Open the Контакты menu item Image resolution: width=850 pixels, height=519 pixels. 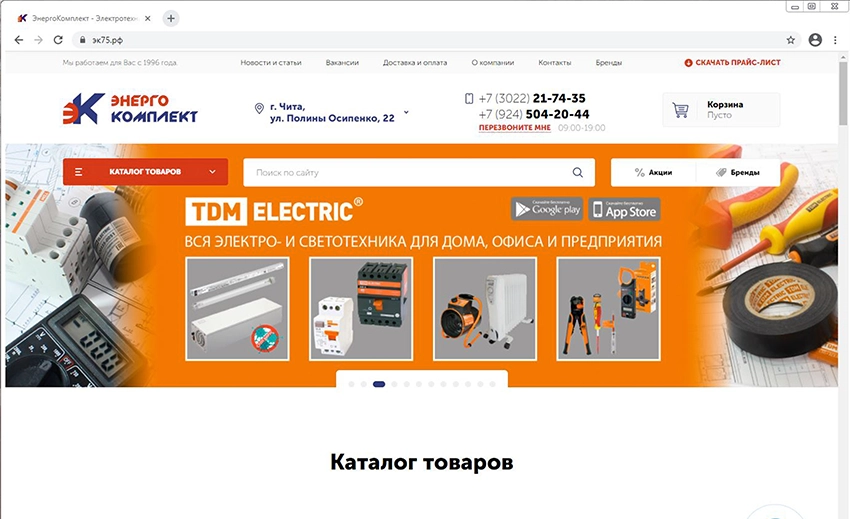tap(555, 62)
